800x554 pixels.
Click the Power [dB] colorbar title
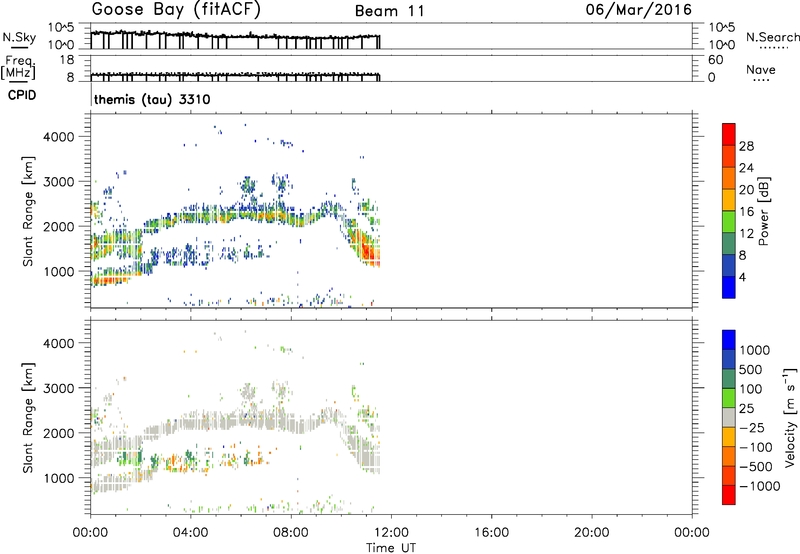(764, 211)
